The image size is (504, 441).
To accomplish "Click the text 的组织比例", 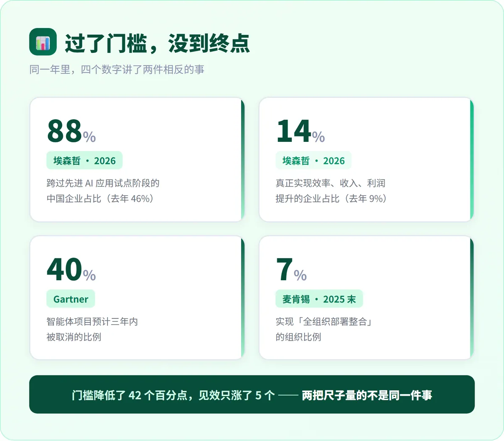I will click(x=298, y=337).
